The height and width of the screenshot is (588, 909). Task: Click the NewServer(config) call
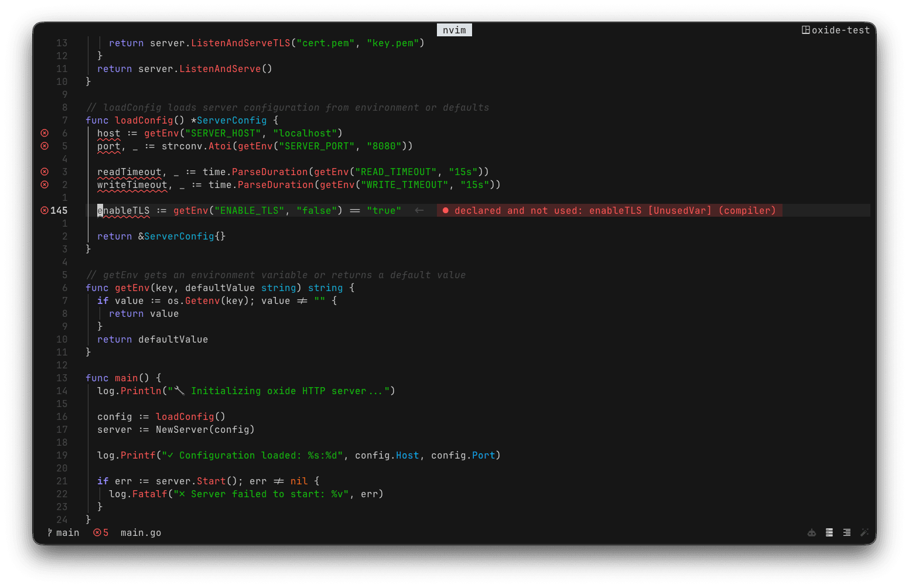(x=206, y=429)
